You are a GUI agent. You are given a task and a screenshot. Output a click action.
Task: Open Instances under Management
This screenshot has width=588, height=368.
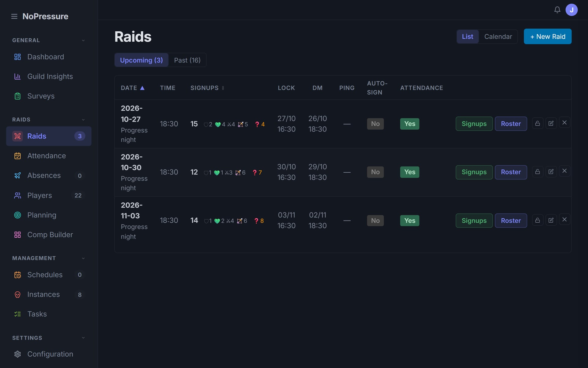pos(49,294)
